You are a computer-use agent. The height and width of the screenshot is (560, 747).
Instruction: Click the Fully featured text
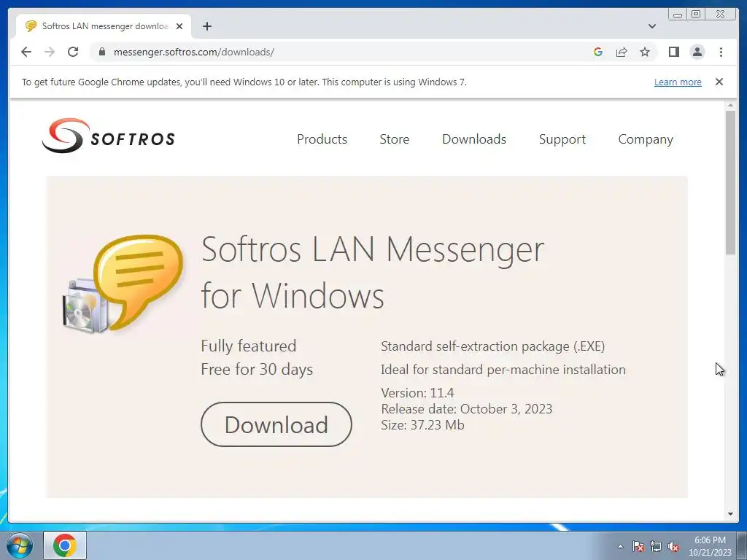coord(248,346)
